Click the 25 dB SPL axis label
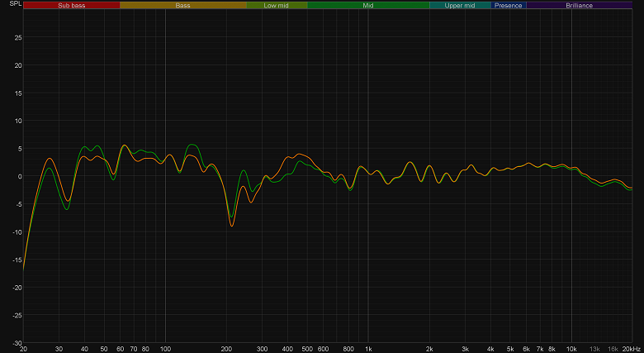 pyautogui.click(x=18, y=37)
